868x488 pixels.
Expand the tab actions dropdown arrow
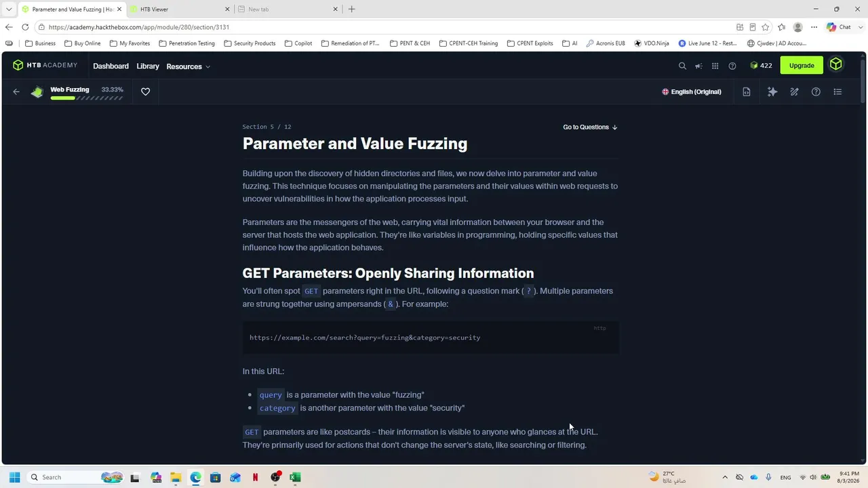tap(8, 9)
